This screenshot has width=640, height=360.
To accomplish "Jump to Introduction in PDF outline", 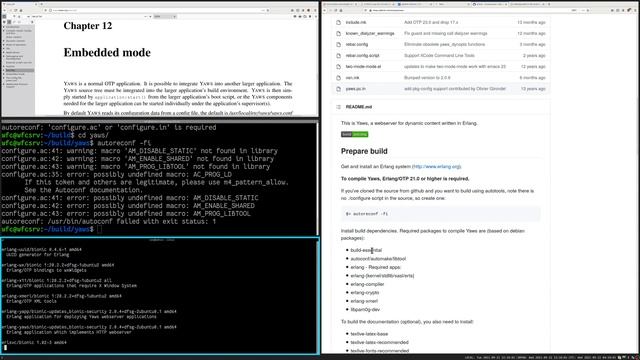I will pos(13,27).
